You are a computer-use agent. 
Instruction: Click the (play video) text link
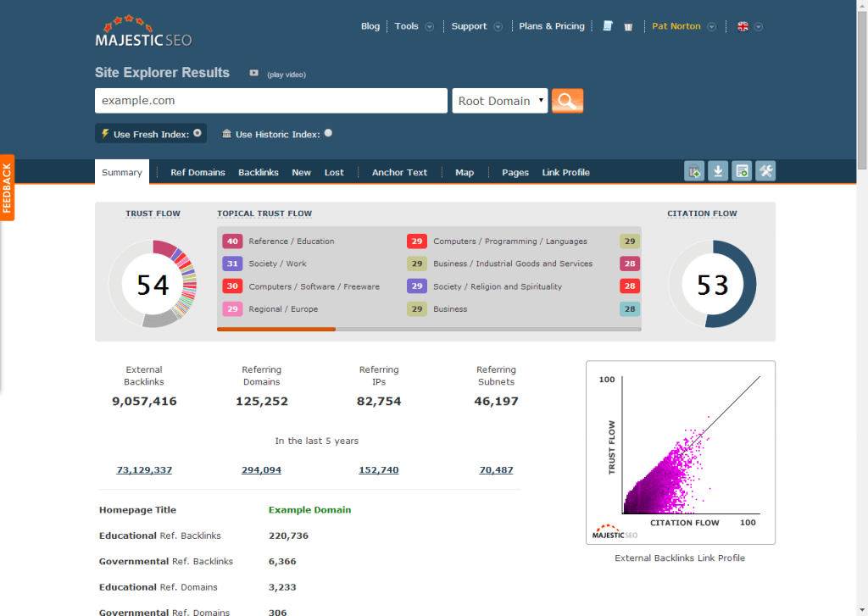pyautogui.click(x=287, y=75)
